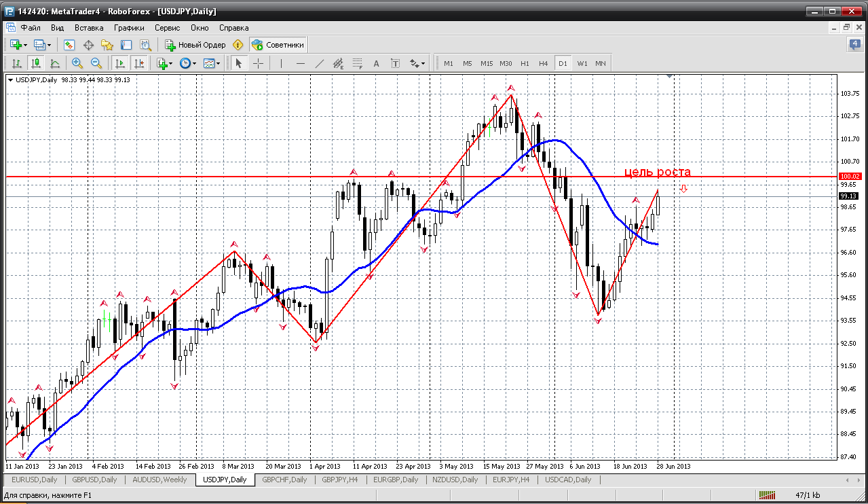Image resolution: width=868 pixels, height=504 pixels.
Task: Switch timeframe to H4
Action: click(x=544, y=63)
